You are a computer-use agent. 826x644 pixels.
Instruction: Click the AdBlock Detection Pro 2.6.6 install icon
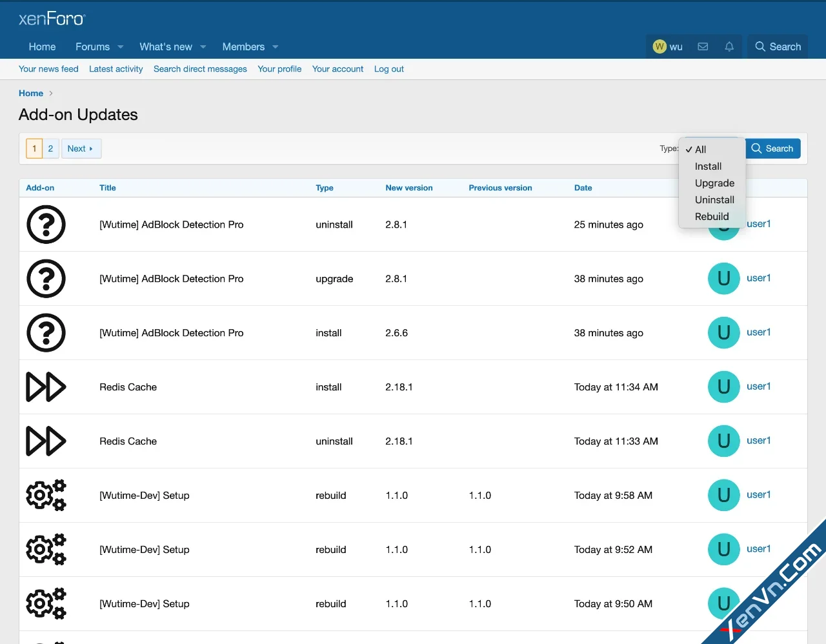pos(46,333)
